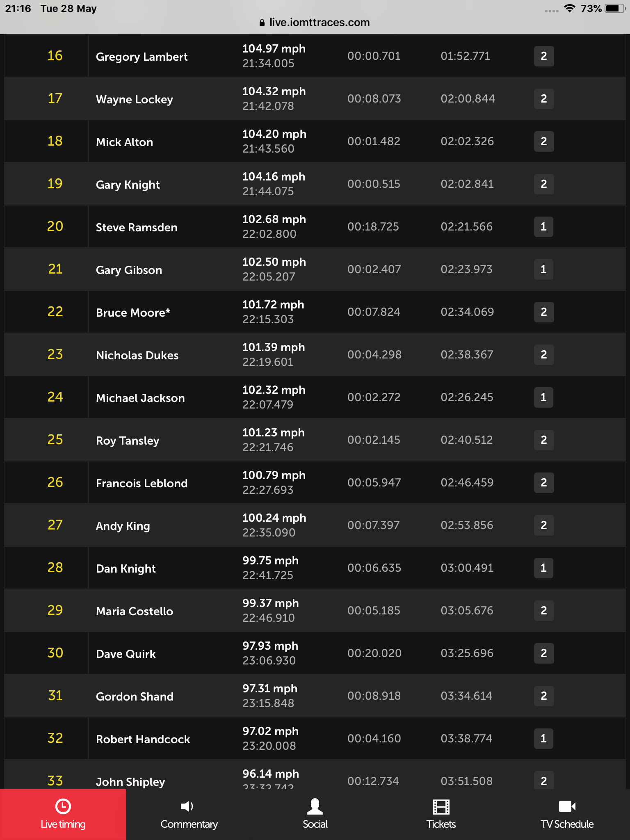The height and width of the screenshot is (840, 630).
Task: Tap the Commentary speaker icon
Action: coord(187,806)
